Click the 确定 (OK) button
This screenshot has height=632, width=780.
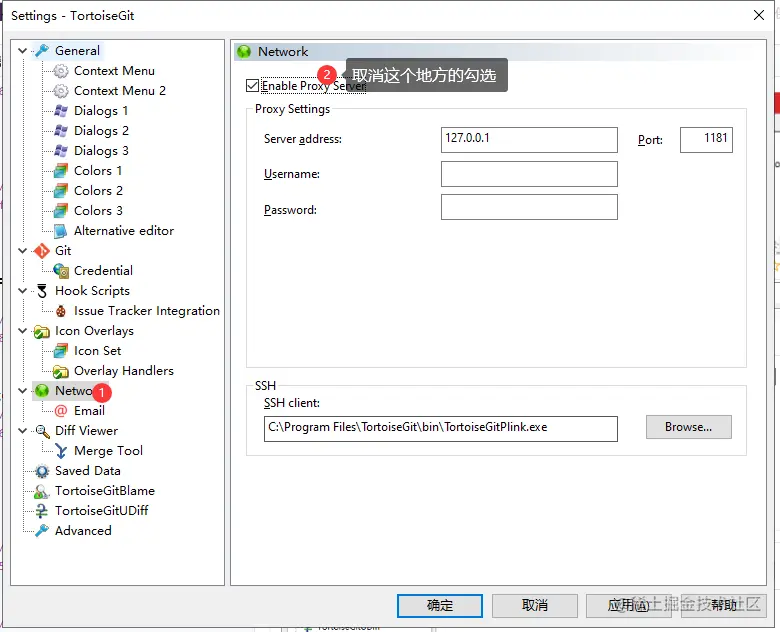click(x=440, y=606)
